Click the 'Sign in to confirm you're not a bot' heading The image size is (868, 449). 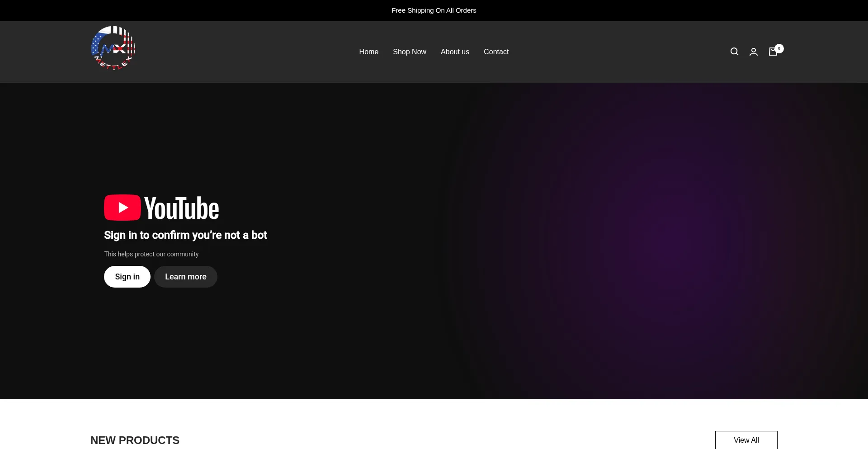185,235
